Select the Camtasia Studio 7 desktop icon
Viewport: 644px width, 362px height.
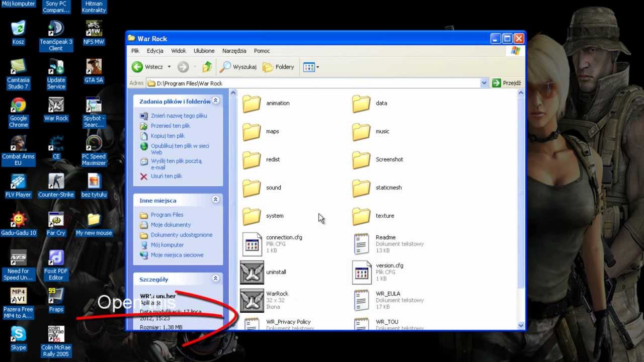pos(19,74)
